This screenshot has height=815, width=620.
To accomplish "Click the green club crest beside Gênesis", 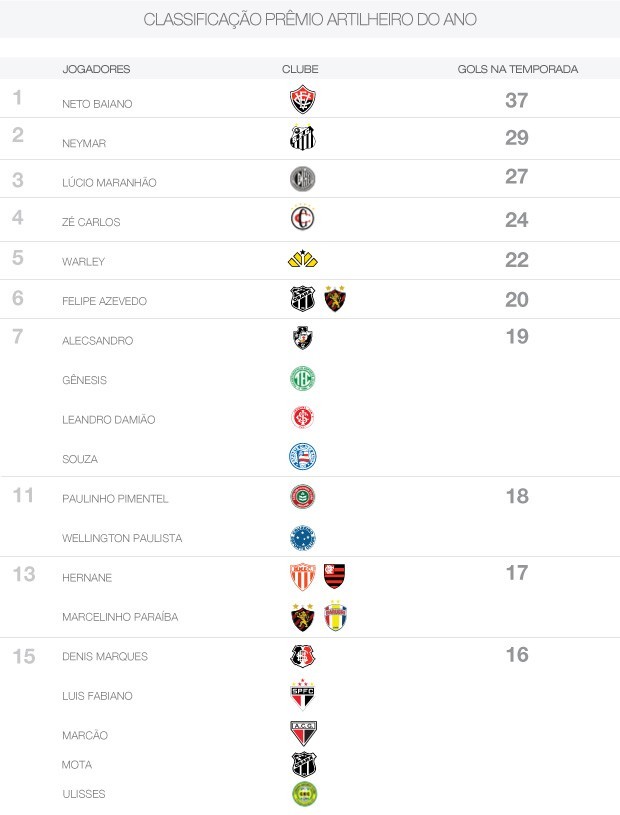I will [302, 379].
